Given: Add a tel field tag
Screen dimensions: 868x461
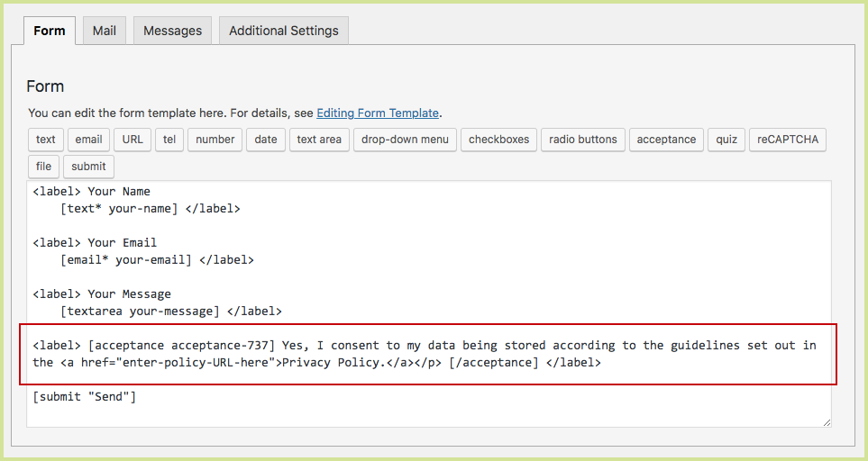Looking at the screenshot, I should click(x=169, y=140).
